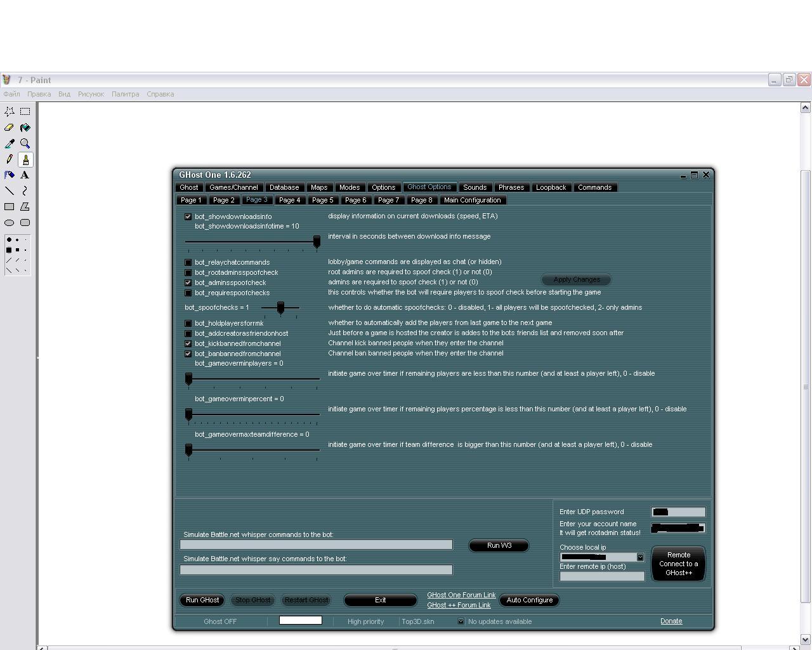
Task: Switch to the Games/Channel tab
Action: click(233, 187)
